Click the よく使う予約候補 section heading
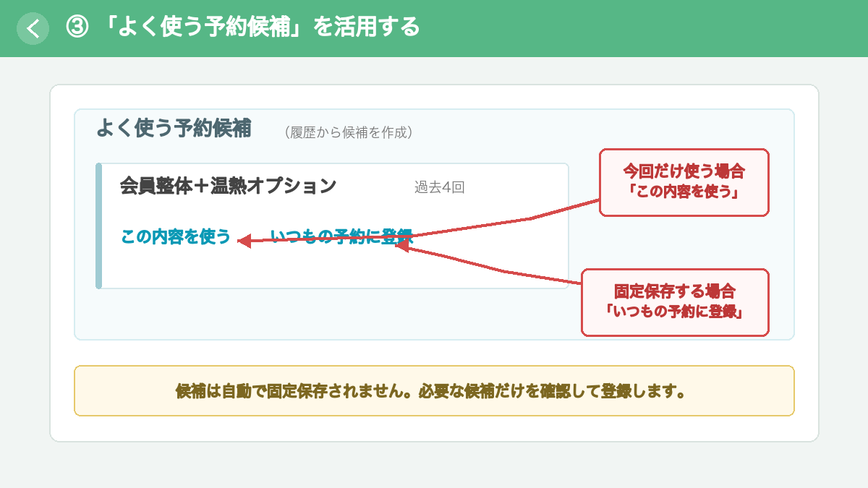This screenshot has height=488, width=868. point(174,129)
